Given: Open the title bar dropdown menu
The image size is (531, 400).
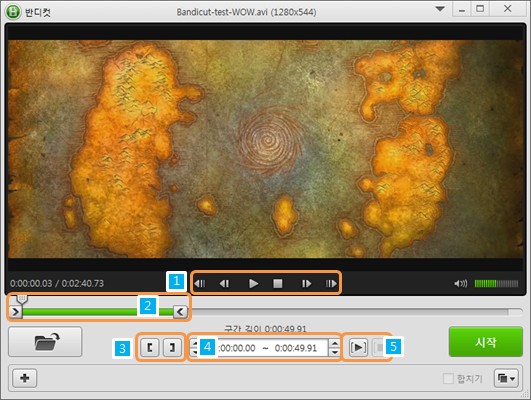Looking at the screenshot, I should tap(440, 9).
